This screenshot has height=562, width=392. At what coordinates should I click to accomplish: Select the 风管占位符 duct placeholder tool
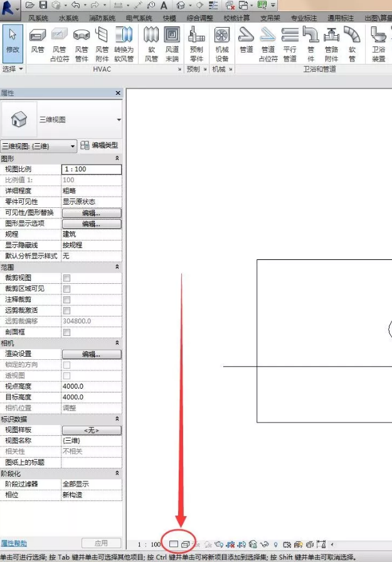(x=60, y=44)
